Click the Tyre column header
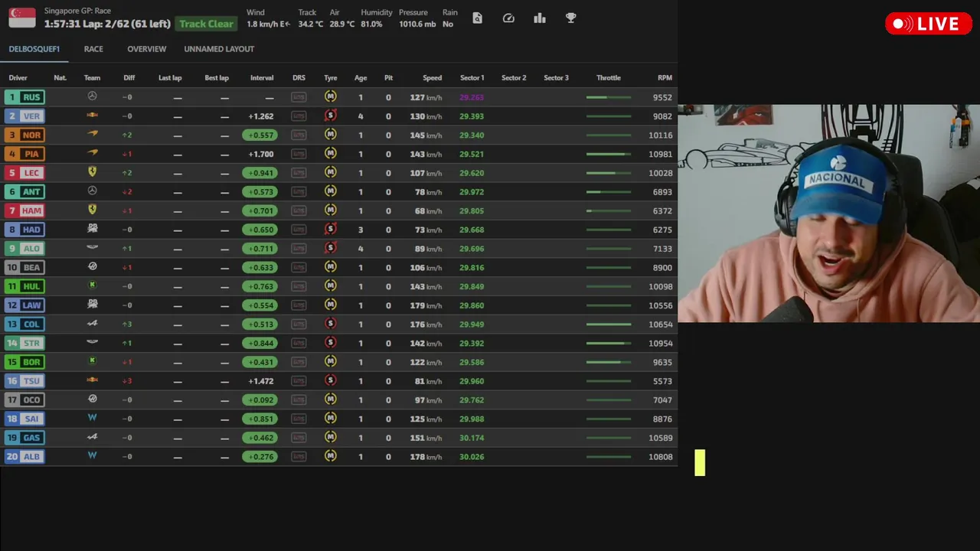 tap(330, 78)
